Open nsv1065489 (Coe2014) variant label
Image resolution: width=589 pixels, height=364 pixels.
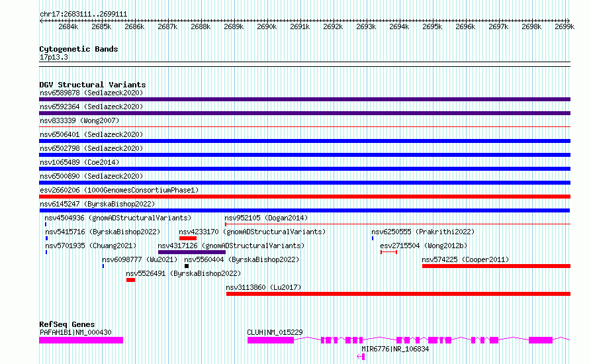[x=79, y=162]
